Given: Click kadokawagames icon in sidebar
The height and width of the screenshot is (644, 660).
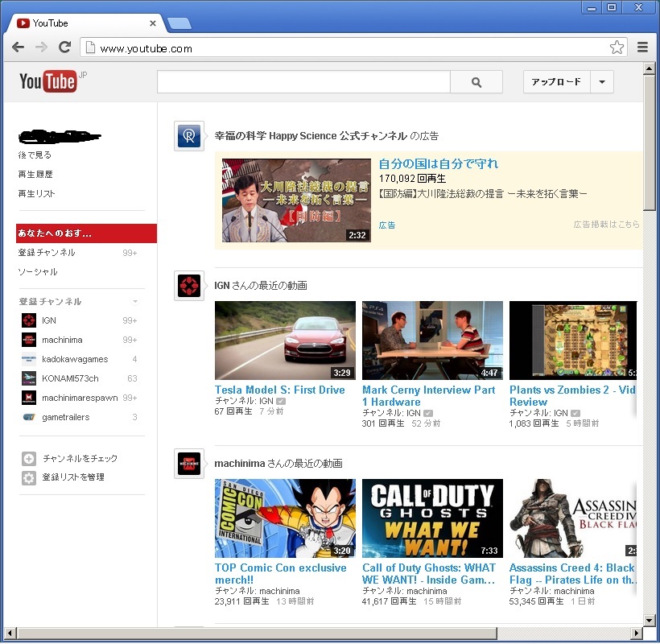Looking at the screenshot, I should pyautogui.click(x=29, y=359).
